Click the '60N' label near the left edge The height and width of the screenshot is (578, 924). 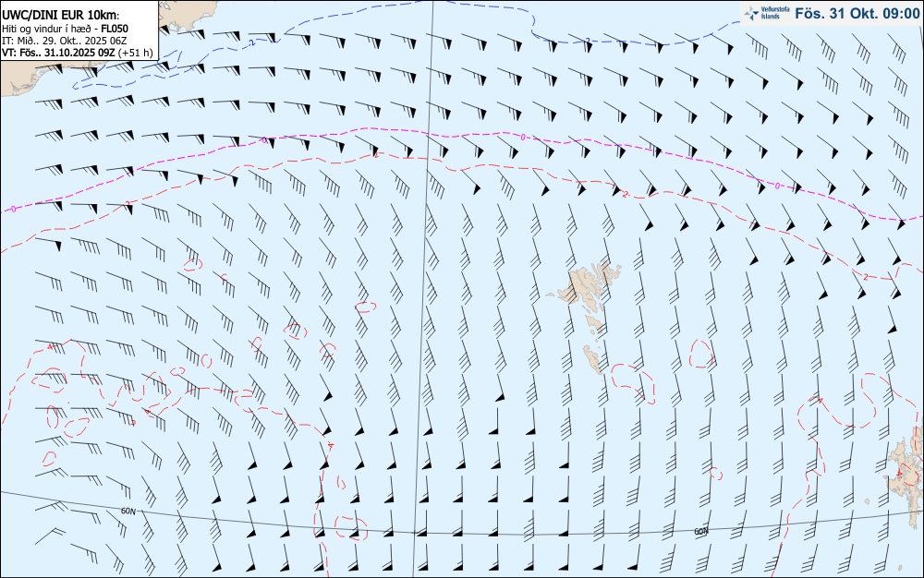tap(128, 511)
